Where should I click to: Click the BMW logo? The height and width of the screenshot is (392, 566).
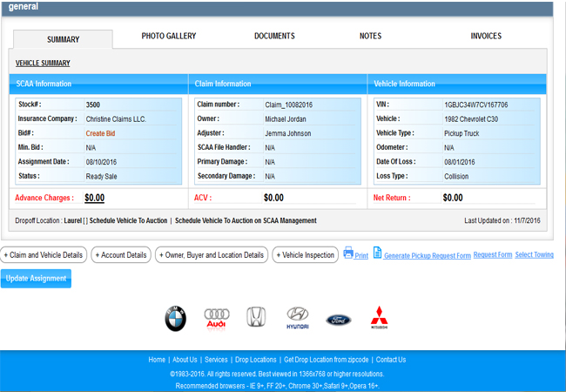click(x=176, y=319)
